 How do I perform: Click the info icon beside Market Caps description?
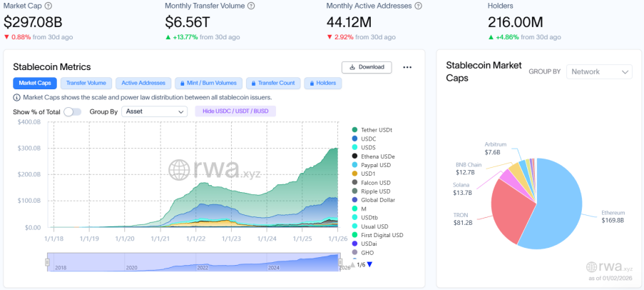pos(16,97)
